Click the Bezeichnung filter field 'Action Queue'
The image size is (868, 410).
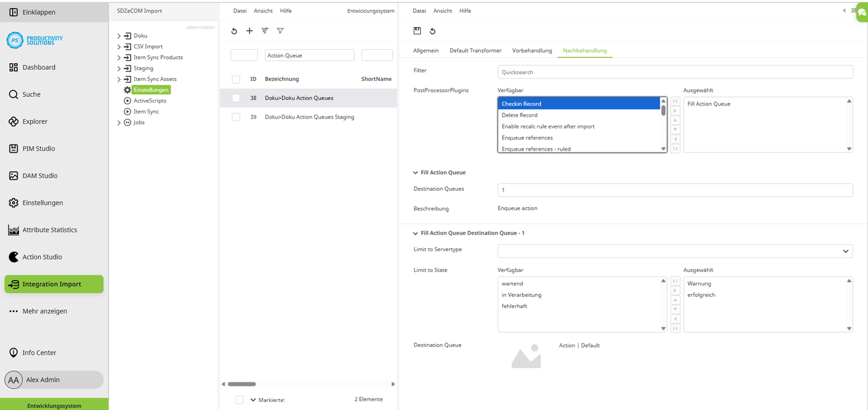pyautogui.click(x=310, y=56)
